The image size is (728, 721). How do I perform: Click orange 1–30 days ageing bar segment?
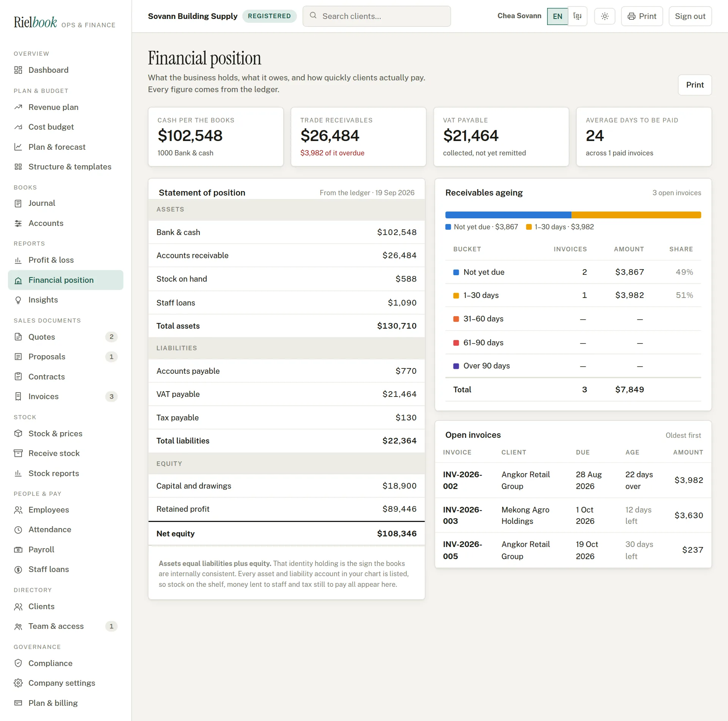click(x=636, y=215)
